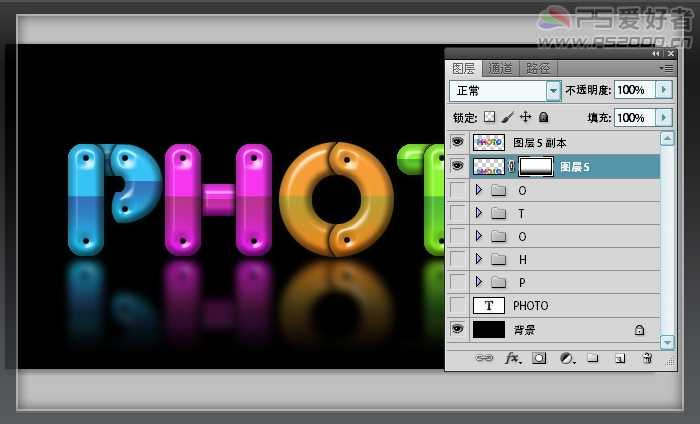Click folder icon of H group
The width and height of the screenshot is (700, 424).
click(x=499, y=260)
